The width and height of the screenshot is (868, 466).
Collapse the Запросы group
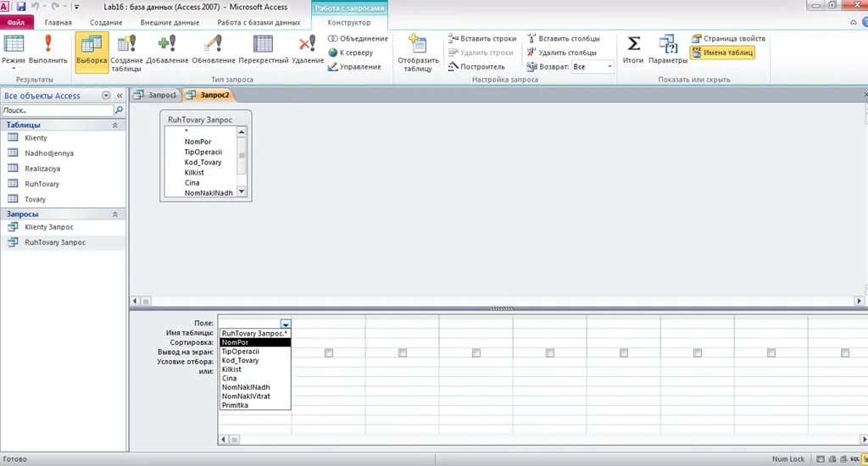click(x=115, y=214)
